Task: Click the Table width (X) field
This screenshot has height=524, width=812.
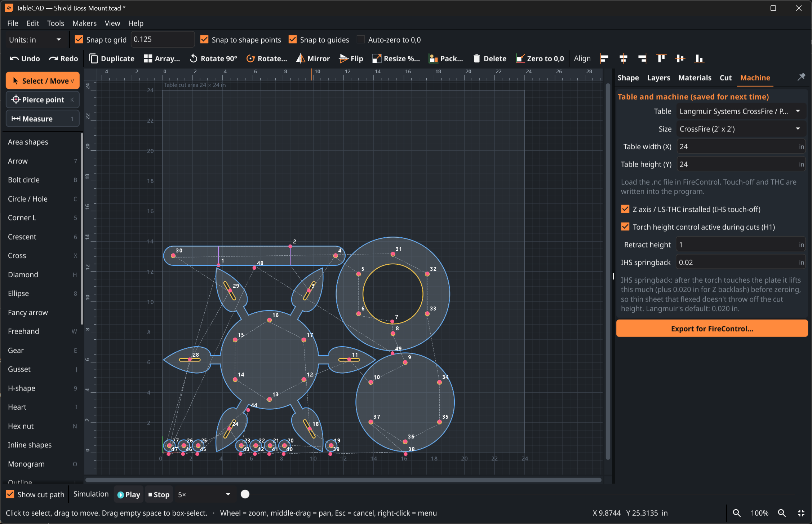Action: [741, 146]
